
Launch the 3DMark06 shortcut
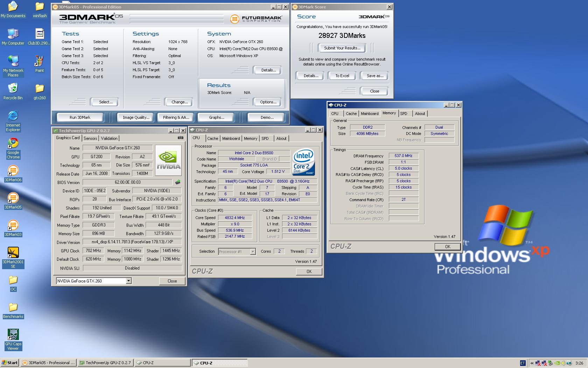13,173
